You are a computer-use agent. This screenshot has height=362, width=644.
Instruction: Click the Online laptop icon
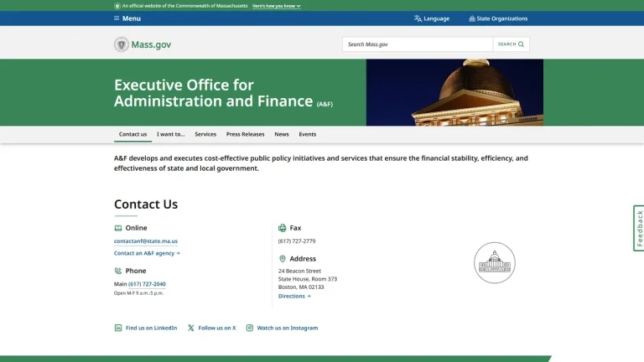coord(118,228)
